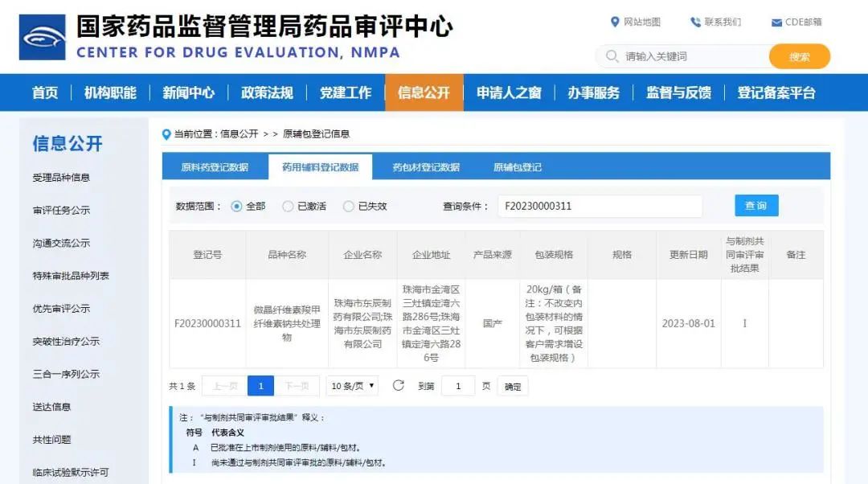Viewport: 868px width, 484px height.
Task: Click the 珠海市东辰制药有限公司 company cell
Action: (x=362, y=323)
